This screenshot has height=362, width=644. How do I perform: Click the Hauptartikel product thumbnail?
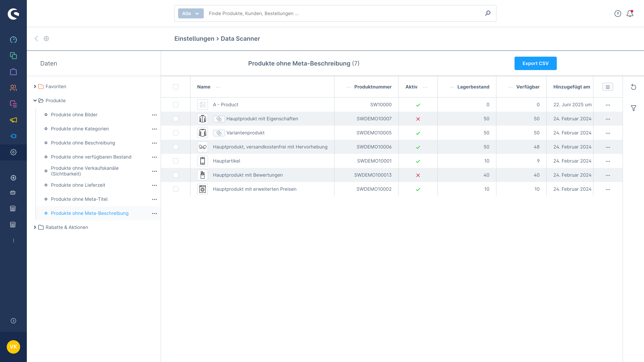click(x=202, y=161)
